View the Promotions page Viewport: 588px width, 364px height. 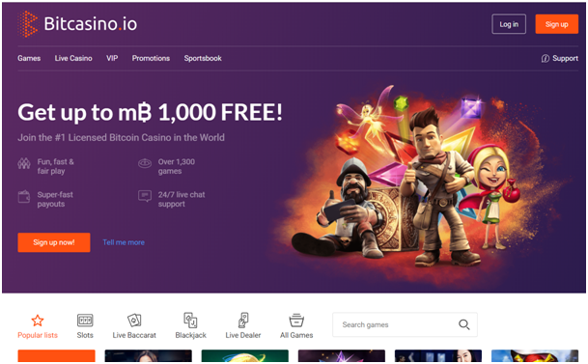point(151,58)
